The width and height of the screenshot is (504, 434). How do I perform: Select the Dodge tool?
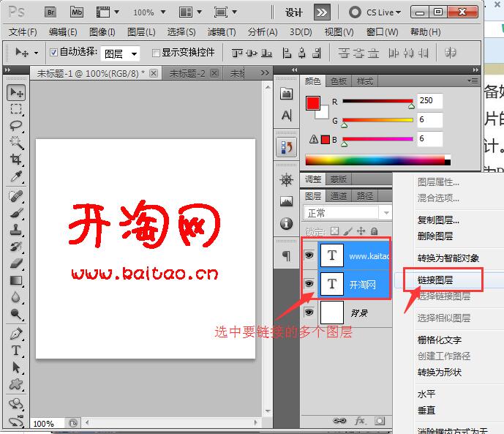click(16, 314)
